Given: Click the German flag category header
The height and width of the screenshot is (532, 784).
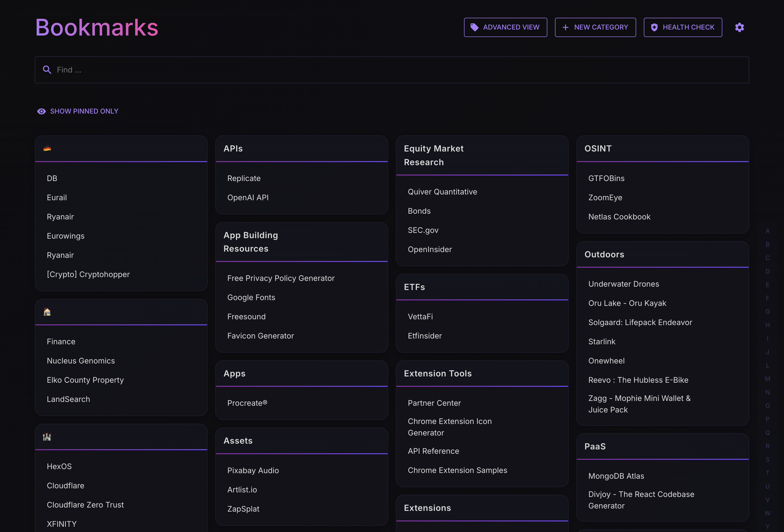Looking at the screenshot, I should [x=47, y=148].
